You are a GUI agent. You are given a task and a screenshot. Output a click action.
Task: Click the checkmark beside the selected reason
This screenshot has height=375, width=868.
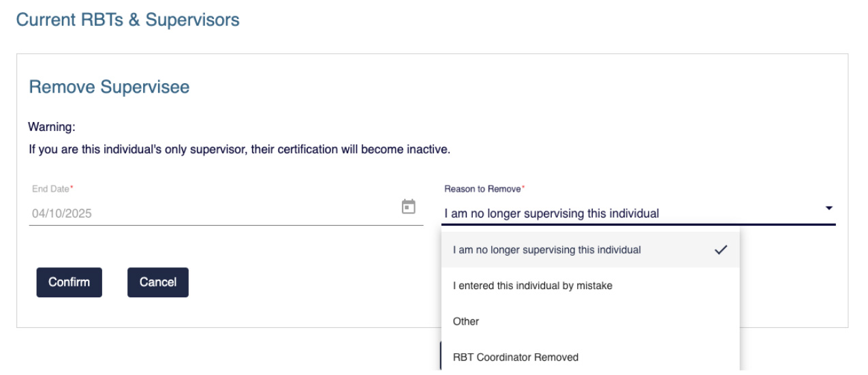tap(719, 250)
